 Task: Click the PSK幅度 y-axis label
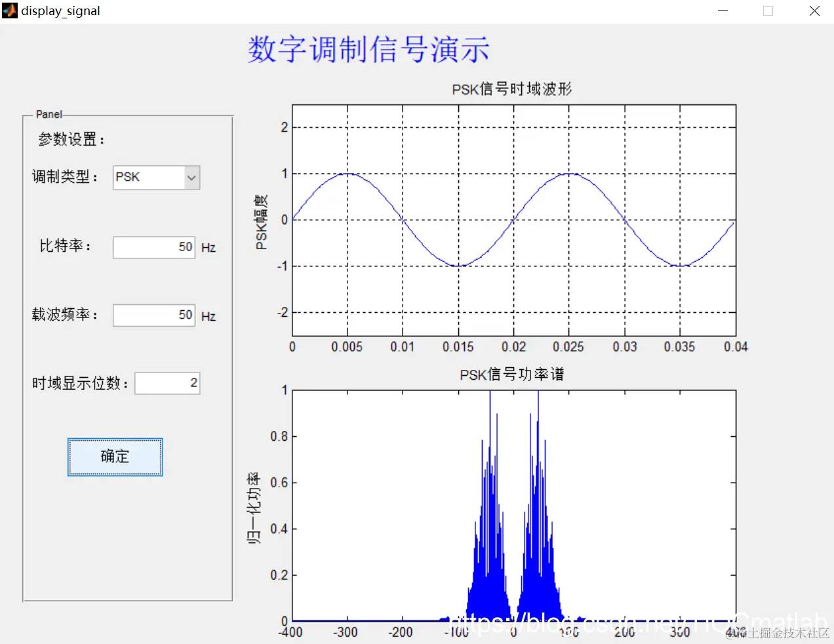click(262, 222)
